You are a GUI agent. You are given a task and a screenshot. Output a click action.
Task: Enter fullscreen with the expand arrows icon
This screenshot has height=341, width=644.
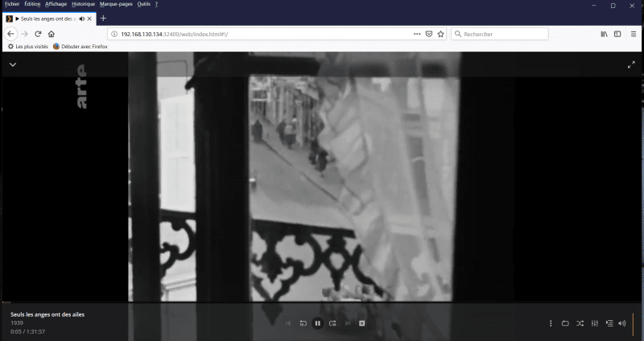tap(631, 64)
